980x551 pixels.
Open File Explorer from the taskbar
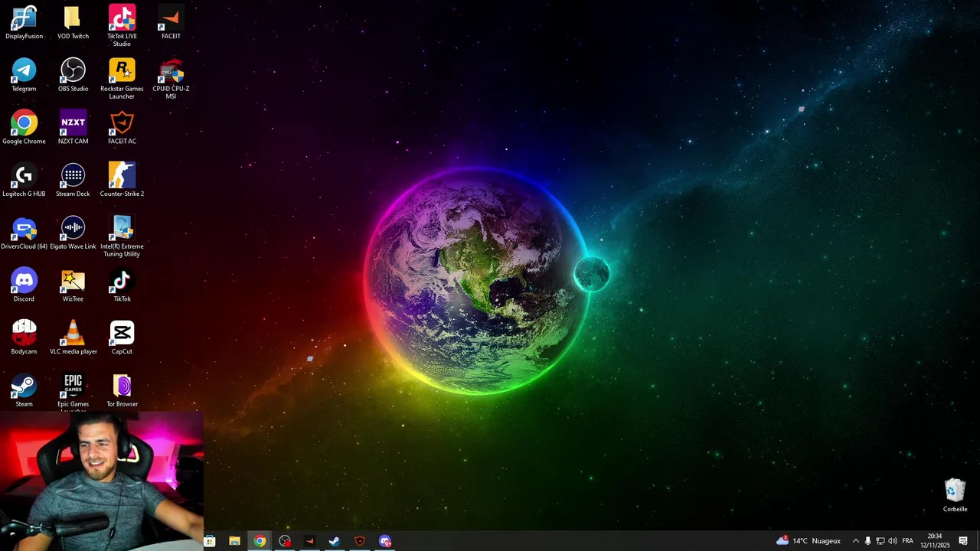click(234, 541)
